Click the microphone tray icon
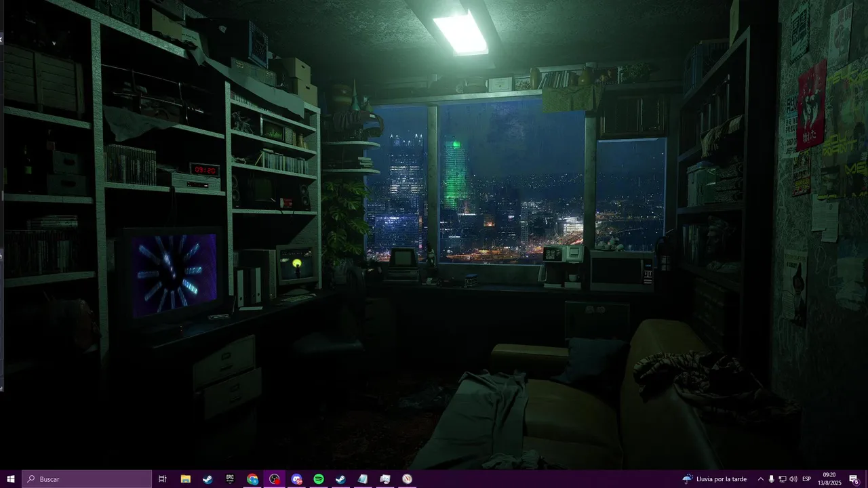868x488 pixels. pos(771,479)
